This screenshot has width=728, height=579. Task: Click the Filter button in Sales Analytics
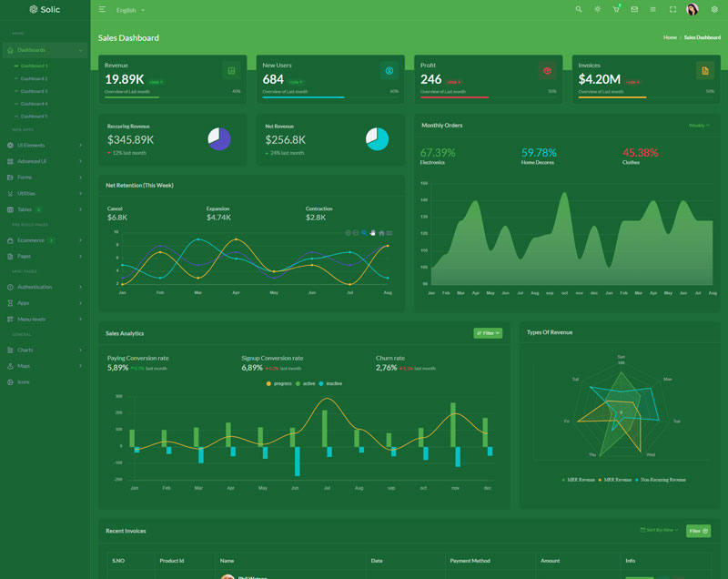point(488,333)
